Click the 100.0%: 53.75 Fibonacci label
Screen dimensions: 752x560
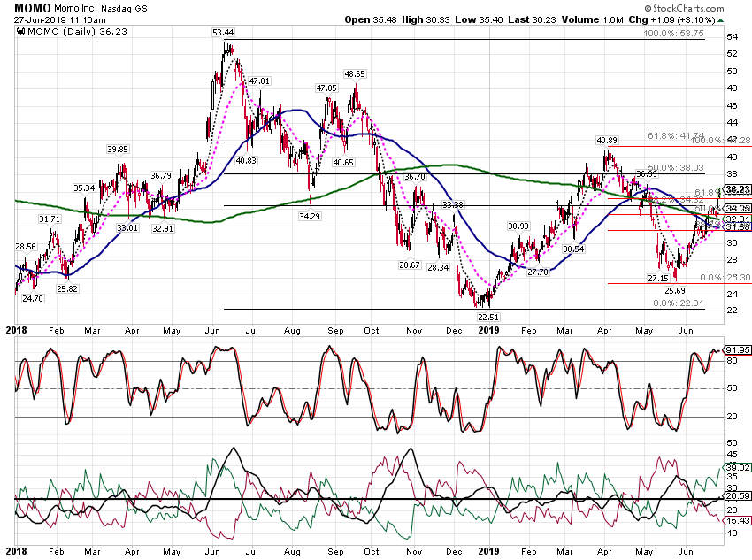pyautogui.click(x=674, y=34)
